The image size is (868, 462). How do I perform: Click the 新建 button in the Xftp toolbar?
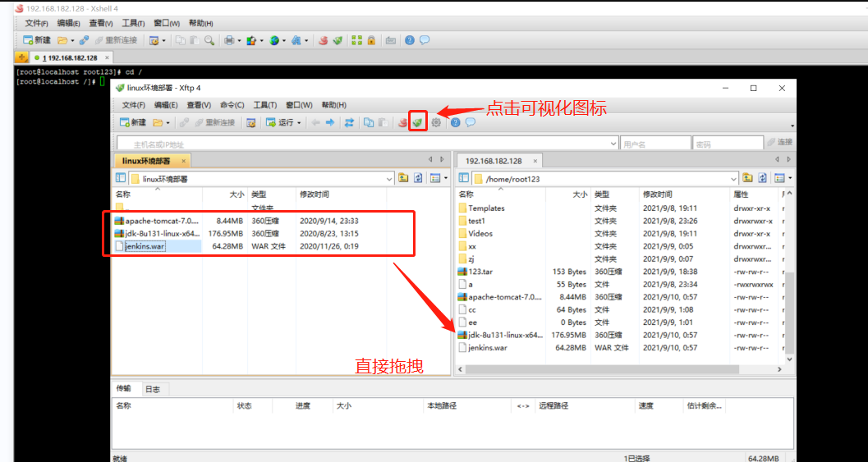coord(133,122)
